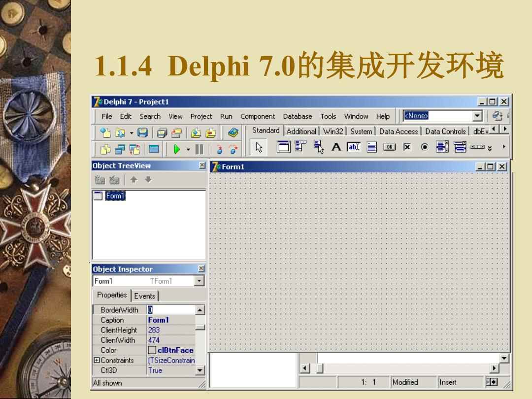532x399 pixels.
Task: Open the Run menu
Action: (x=226, y=116)
